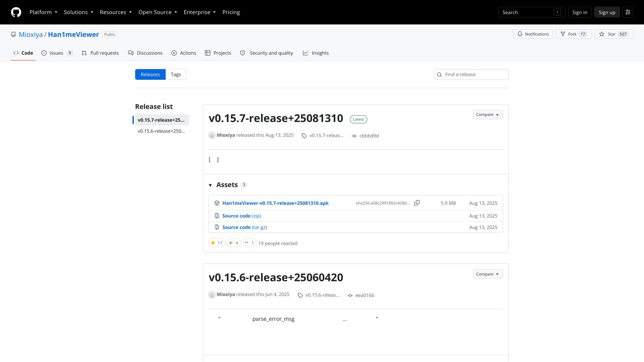644x362 pixels.
Task: Open the Insights tab
Action: click(x=316, y=53)
